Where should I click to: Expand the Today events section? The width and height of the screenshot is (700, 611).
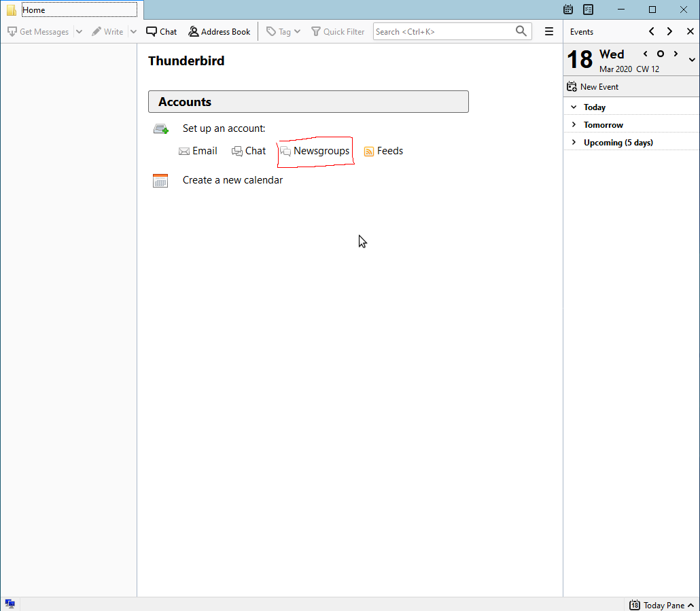(574, 107)
